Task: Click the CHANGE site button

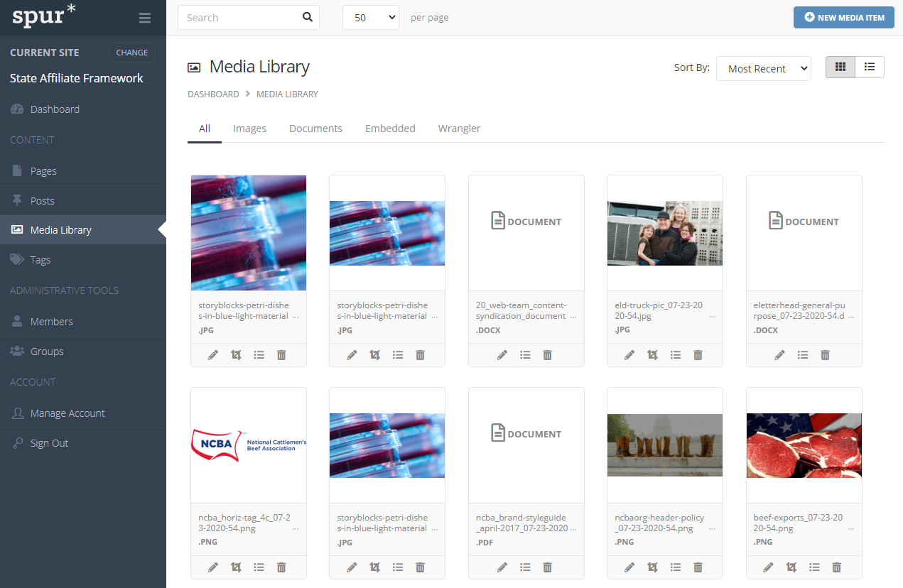Action: (x=131, y=52)
